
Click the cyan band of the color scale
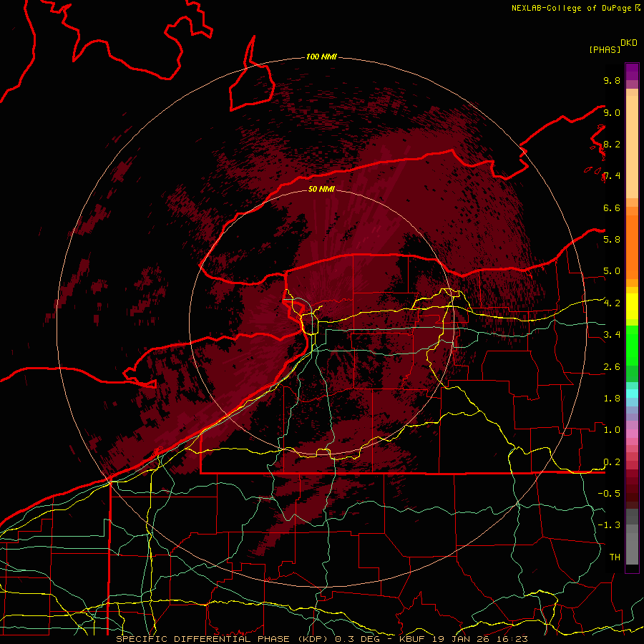632,394
